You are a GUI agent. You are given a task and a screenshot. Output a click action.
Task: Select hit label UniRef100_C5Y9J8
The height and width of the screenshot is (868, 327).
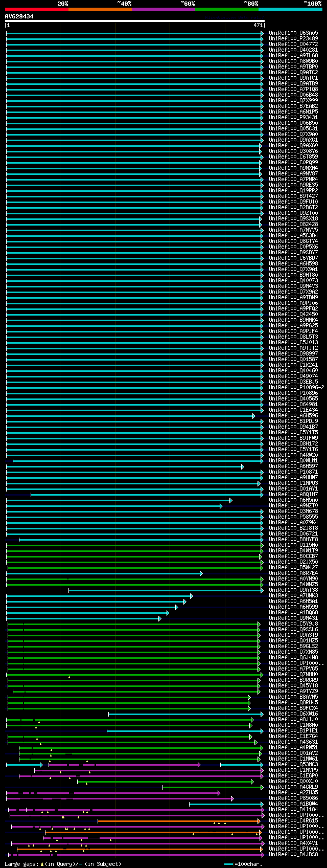point(293,624)
